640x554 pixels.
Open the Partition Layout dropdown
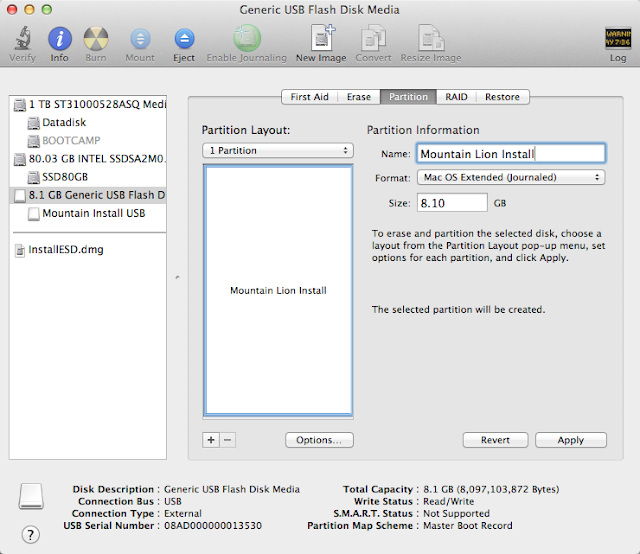tap(278, 151)
